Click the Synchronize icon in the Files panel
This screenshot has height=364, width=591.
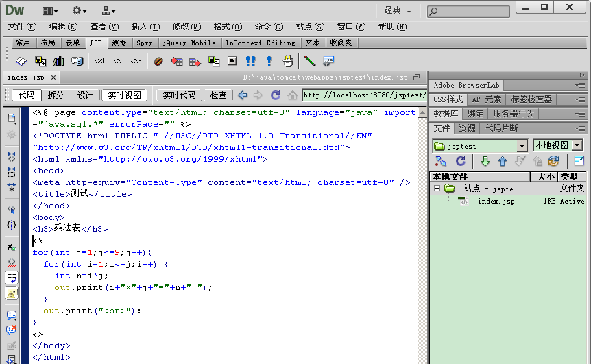(554, 161)
